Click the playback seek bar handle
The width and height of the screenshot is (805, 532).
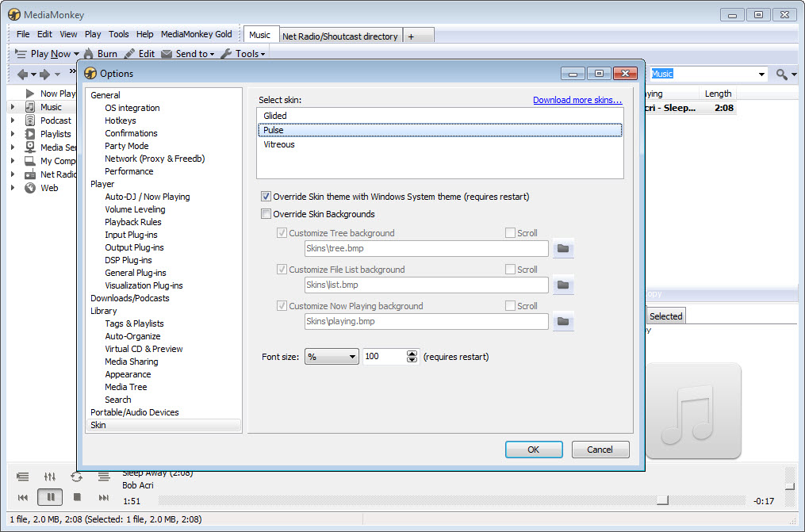tap(663, 500)
